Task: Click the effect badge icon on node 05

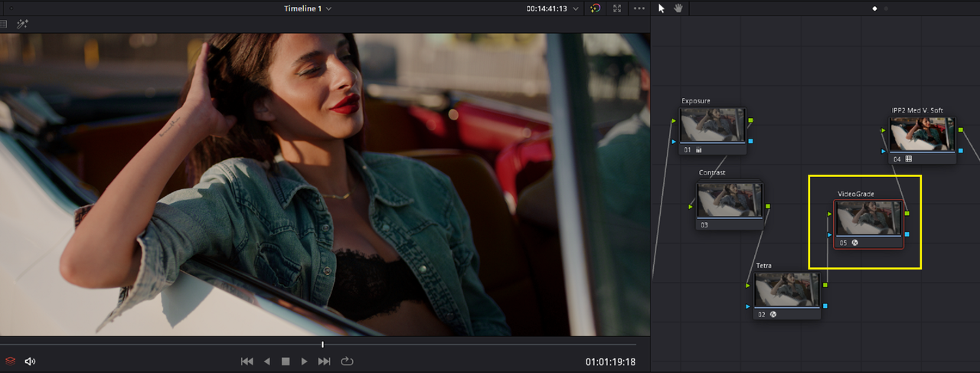Action: click(855, 242)
